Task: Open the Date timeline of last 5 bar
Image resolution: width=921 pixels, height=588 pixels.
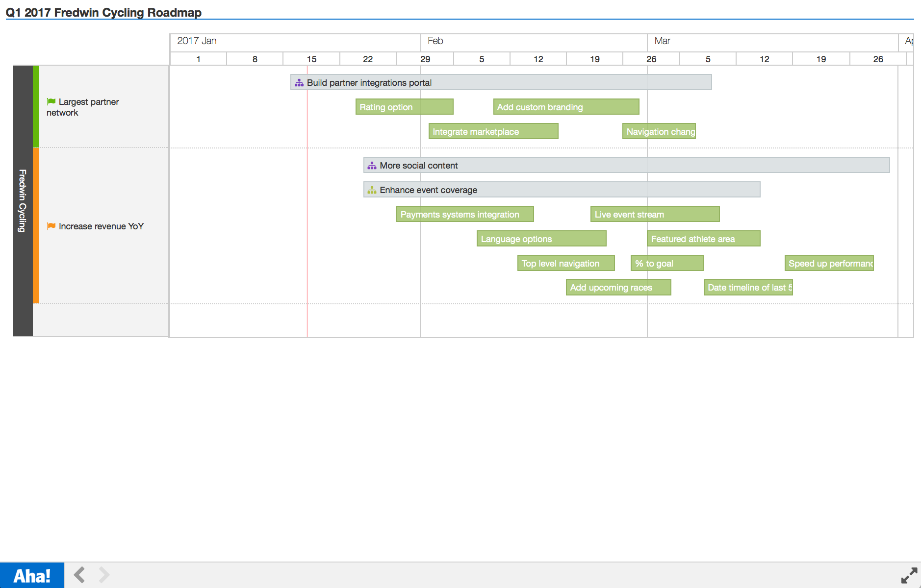Action: [748, 287]
